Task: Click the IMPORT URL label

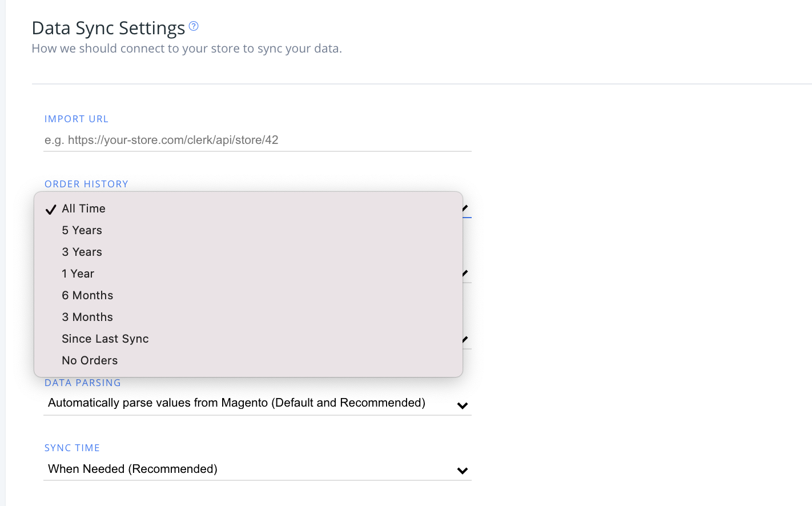Action: 77,119
